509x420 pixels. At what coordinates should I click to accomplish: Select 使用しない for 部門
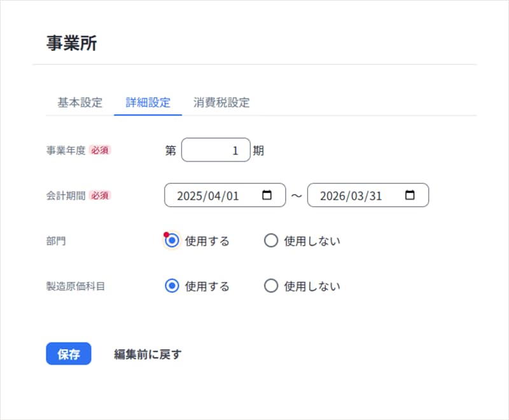coord(271,241)
